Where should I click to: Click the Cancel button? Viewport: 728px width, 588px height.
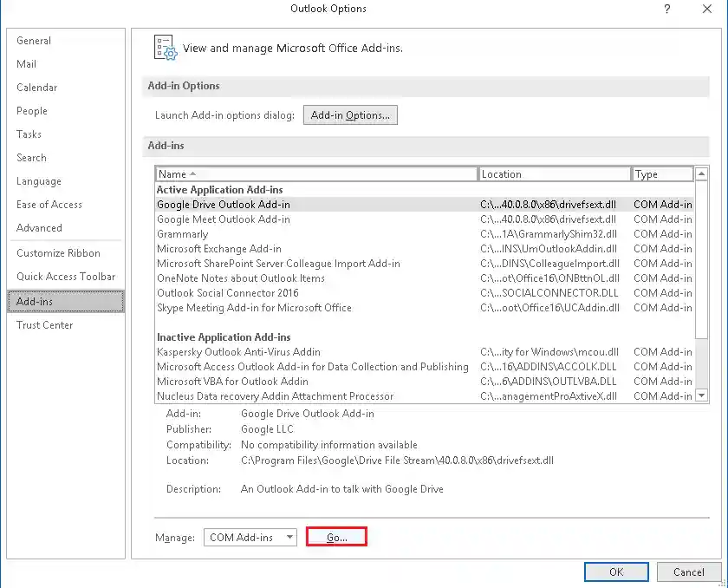[x=689, y=572]
